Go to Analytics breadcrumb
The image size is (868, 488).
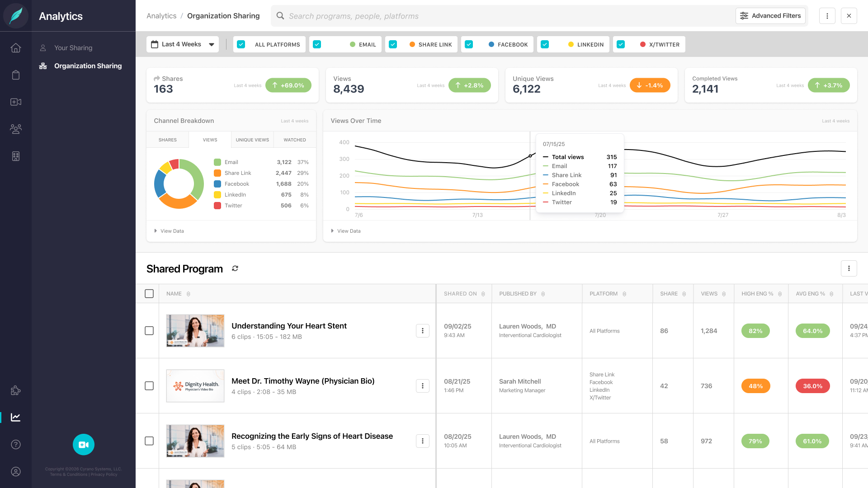pos(161,16)
